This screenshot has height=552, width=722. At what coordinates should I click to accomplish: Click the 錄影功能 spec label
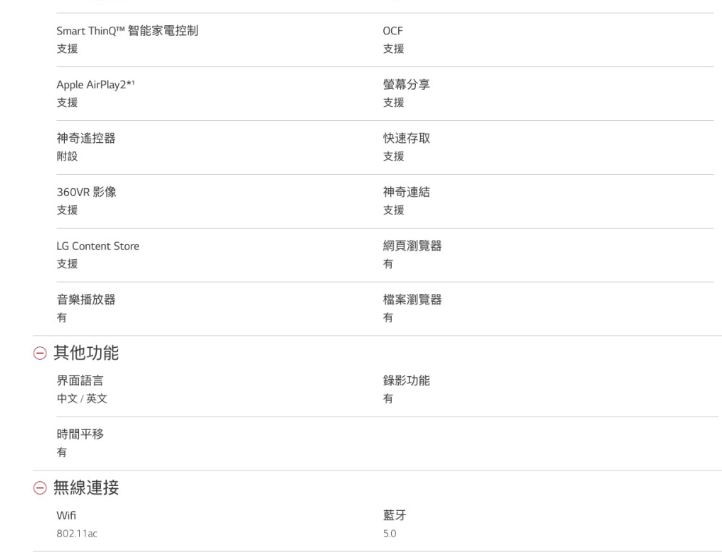(x=407, y=381)
